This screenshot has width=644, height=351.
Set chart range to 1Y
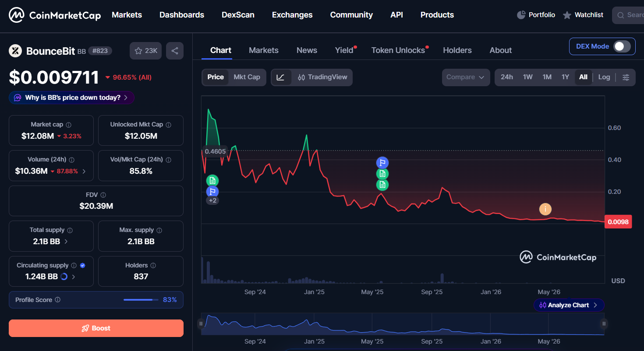point(566,77)
